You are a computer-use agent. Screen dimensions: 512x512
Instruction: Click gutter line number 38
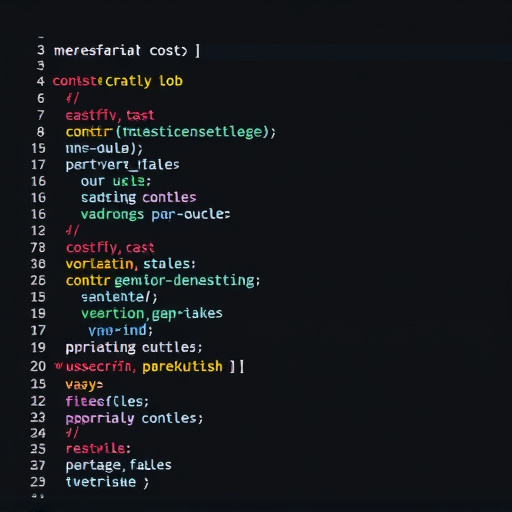(x=38, y=264)
